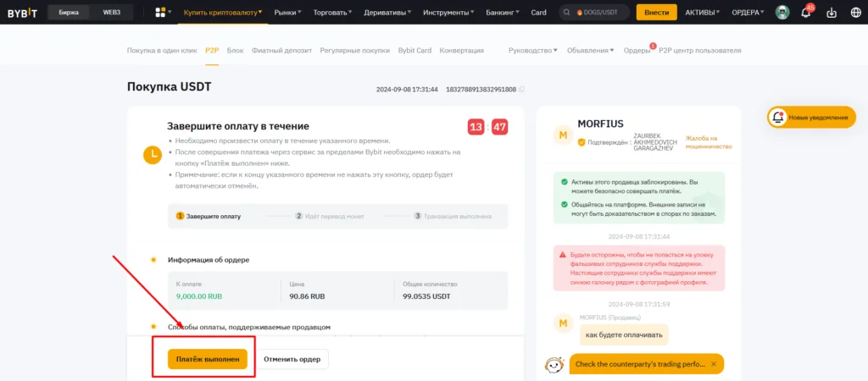Click the download app icon
Screen dimensions: 868x381
pos(831,13)
